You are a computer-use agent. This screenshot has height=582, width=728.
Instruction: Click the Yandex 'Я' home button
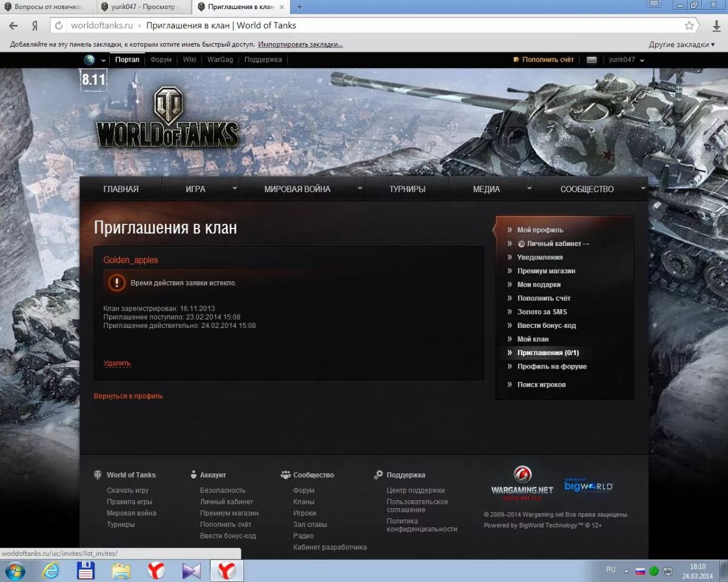pos(35,26)
